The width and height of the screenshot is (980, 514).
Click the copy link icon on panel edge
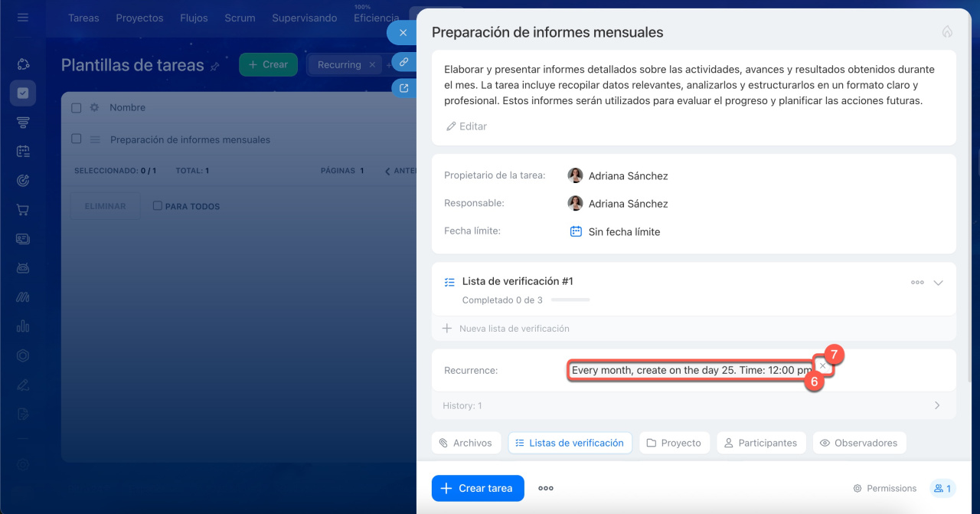[x=403, y=62]
